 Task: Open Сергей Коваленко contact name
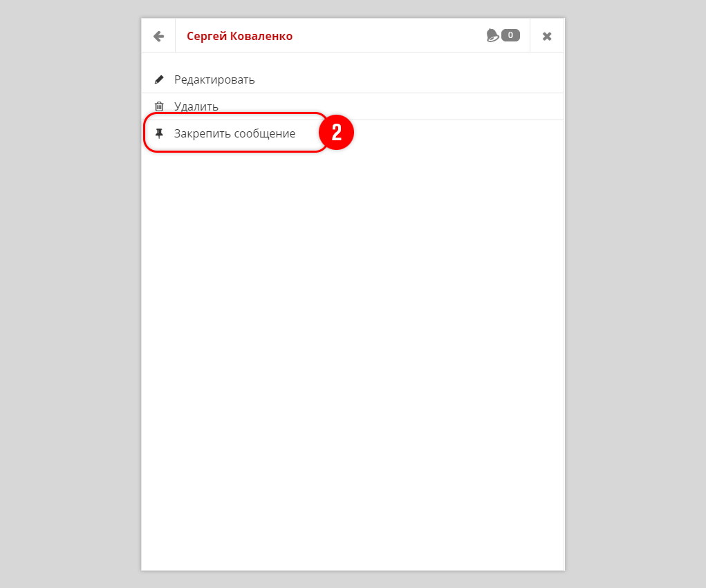(x=239, y=36)
